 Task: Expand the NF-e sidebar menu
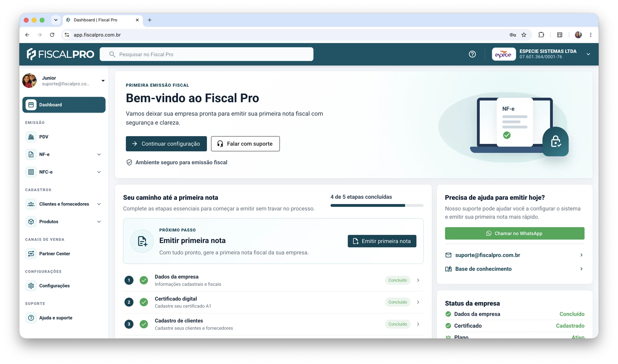click(99, 154)
